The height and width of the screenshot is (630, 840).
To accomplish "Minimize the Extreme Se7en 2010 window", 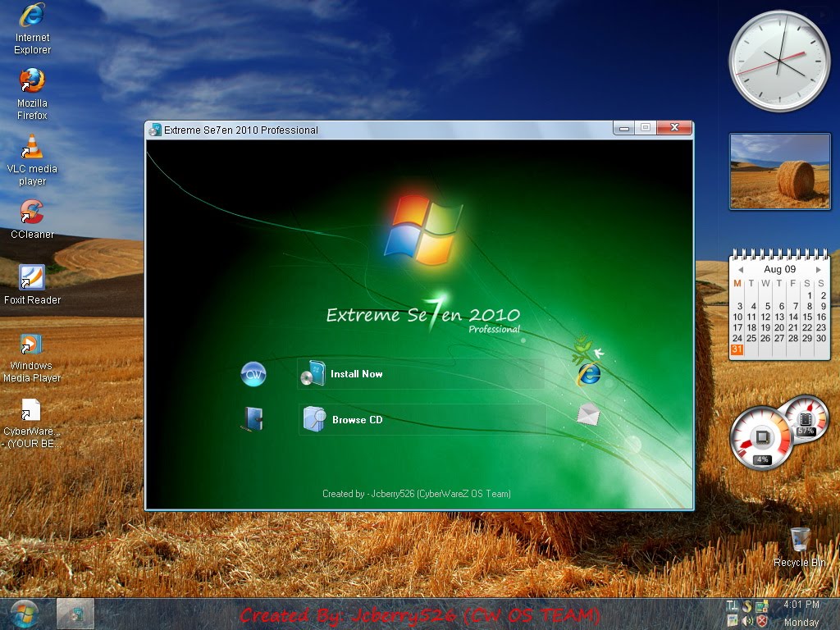I will tap(624, 127).
